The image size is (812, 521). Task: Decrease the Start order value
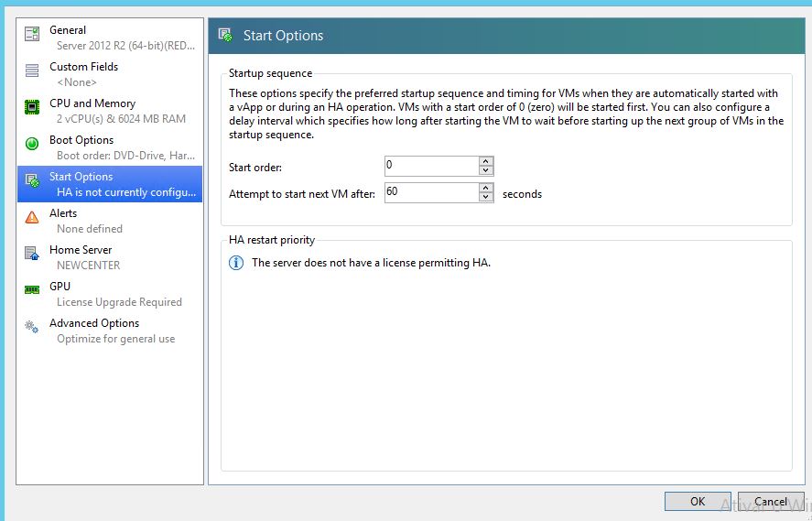coord(486,170)
